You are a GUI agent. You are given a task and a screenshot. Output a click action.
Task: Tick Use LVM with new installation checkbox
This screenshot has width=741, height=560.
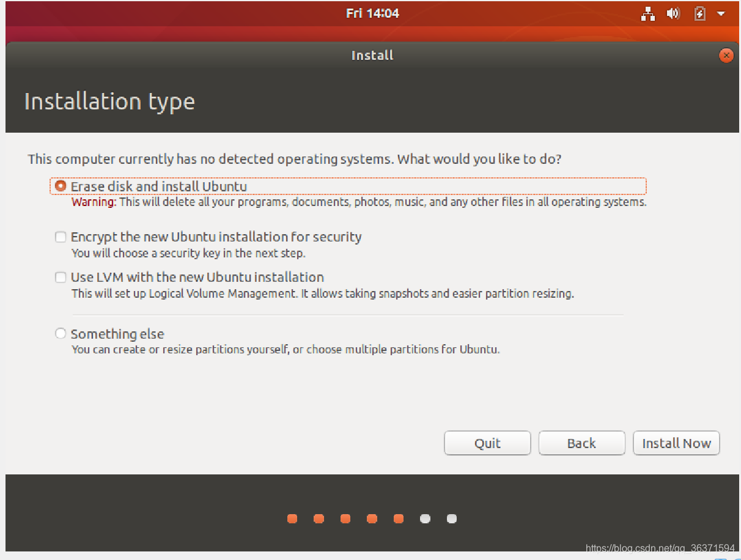[x=61, y=277]
